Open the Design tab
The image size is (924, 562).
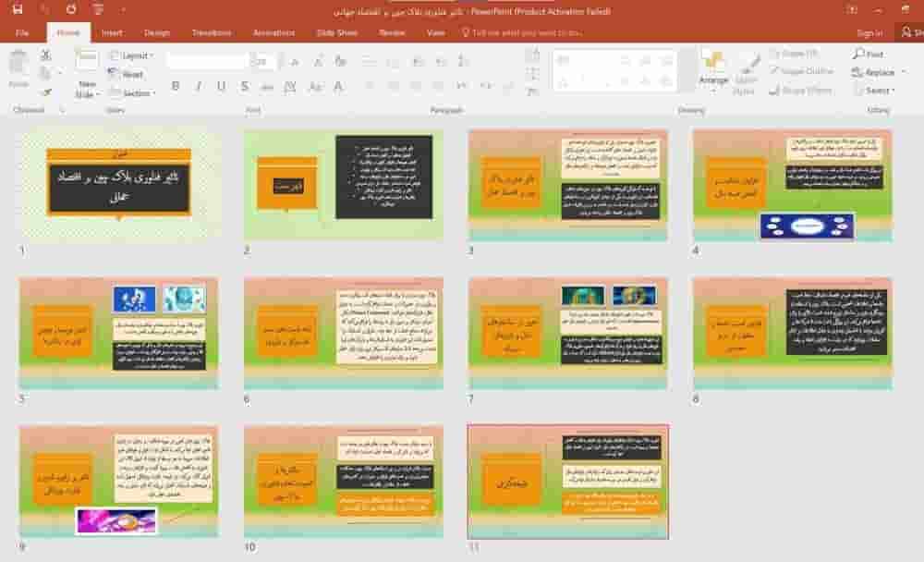click(x=157, y=32)
